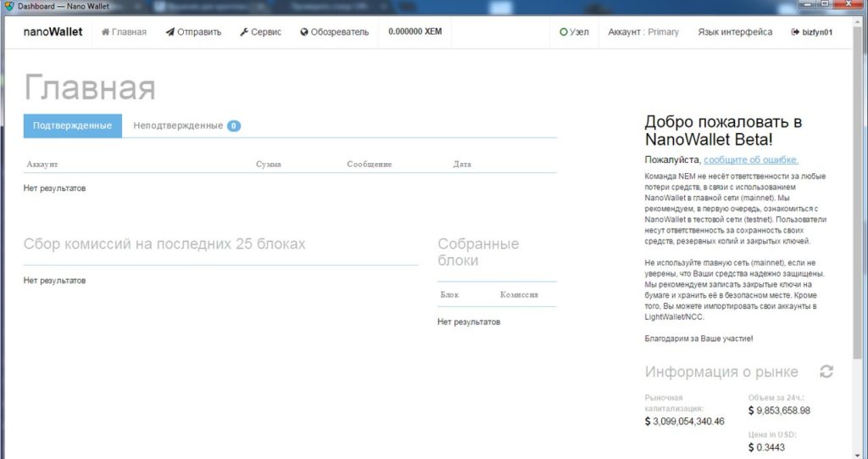Switch to the Подтвержденные tab
The height and width of the screenshot is (459, 868).
point(72,126)
